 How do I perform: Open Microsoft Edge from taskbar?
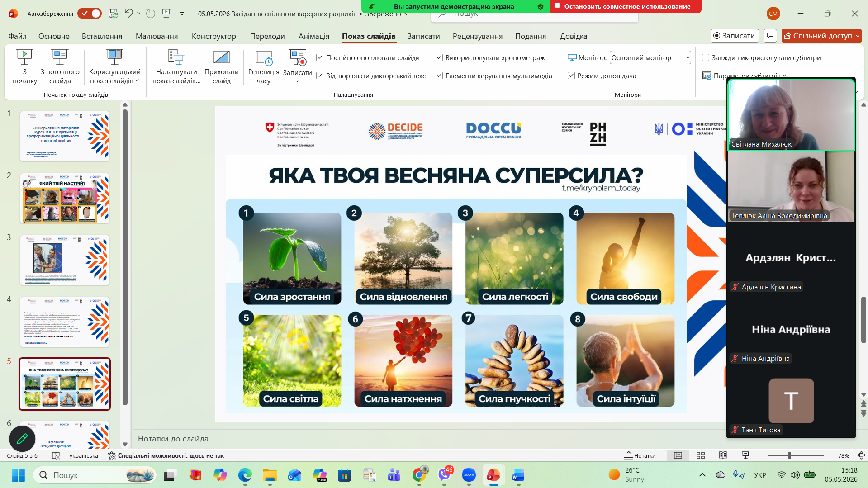(245, 475)
